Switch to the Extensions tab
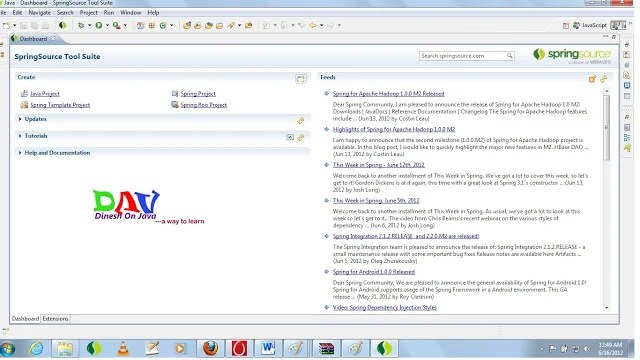This screenshot has width=640, height=360. (56, 319)
